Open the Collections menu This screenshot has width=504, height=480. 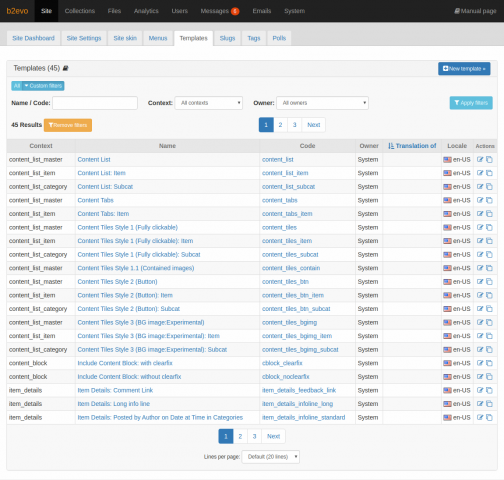click(x=80, y=11)
